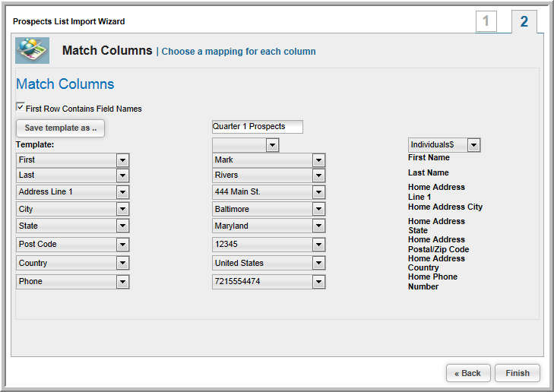Open the City field dropdown
554x392 pixels.
pos(73,209)
